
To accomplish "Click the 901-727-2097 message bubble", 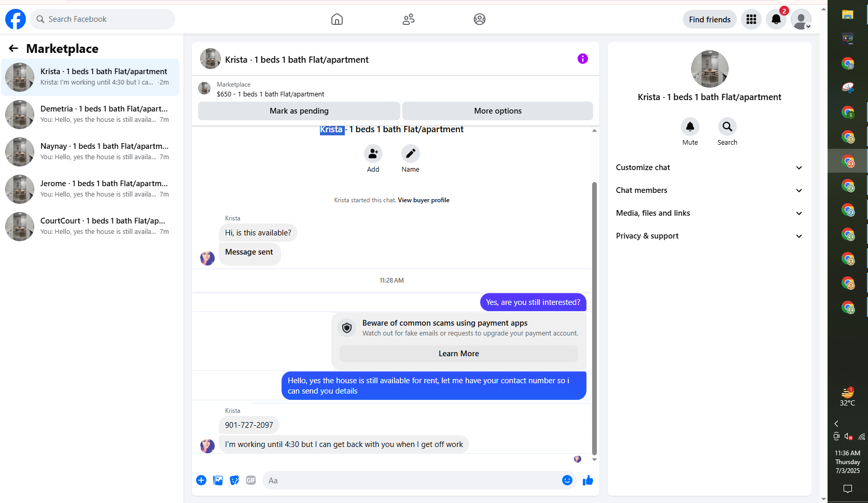I will 249,425.
